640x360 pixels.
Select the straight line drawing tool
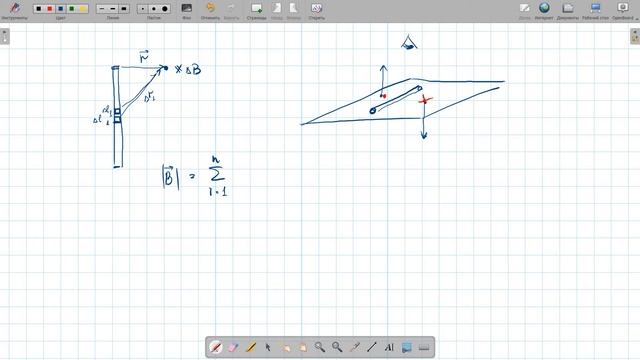tap(372, 347)
